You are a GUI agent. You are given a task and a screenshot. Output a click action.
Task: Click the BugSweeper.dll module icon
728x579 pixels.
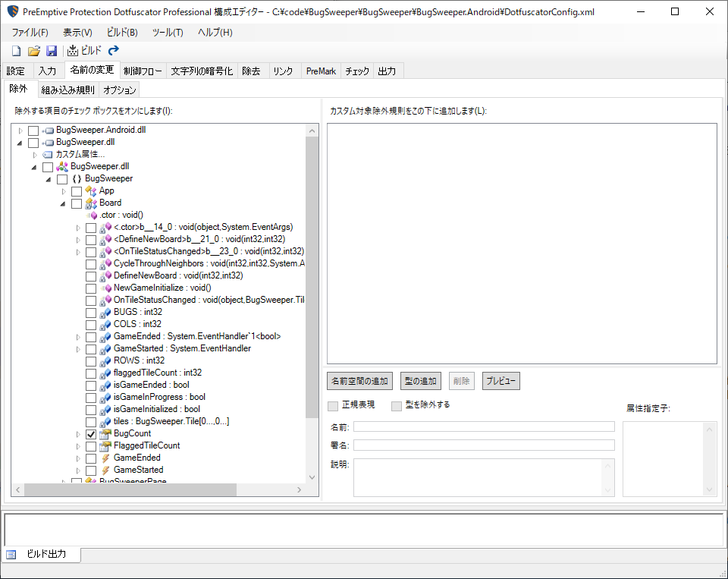(62, 166)
